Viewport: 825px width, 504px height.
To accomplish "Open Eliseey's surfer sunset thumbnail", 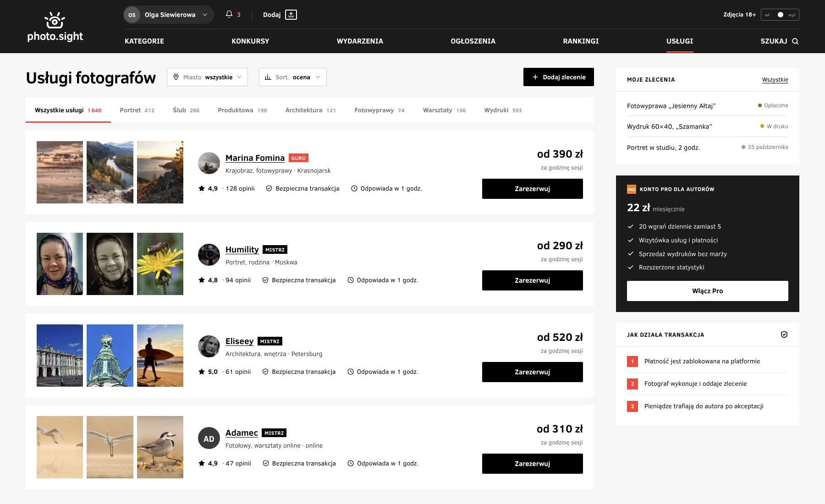I will [x=160, y=356].
